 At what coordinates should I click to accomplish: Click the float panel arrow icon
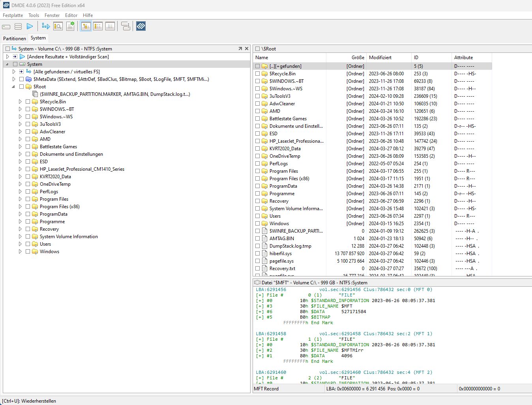coord(240,49)
